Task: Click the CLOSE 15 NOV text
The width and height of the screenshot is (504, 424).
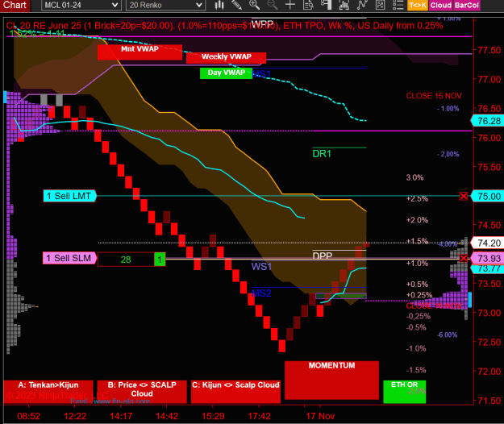Action: (x=434, y=96)
